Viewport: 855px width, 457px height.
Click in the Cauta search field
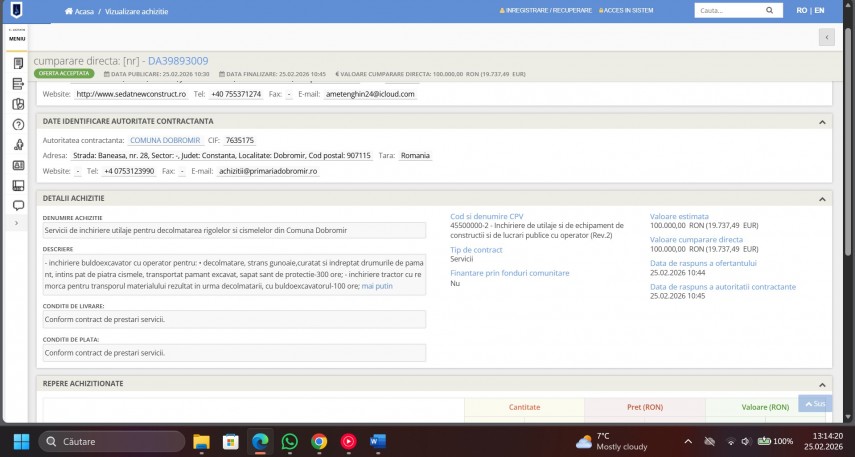coord(730,10)
